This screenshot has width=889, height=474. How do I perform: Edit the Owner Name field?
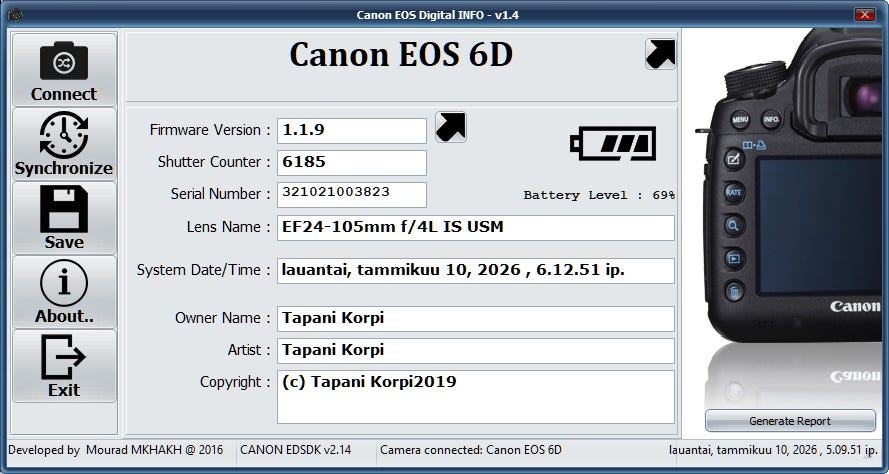pyautogui.click(x=476, y=319)
